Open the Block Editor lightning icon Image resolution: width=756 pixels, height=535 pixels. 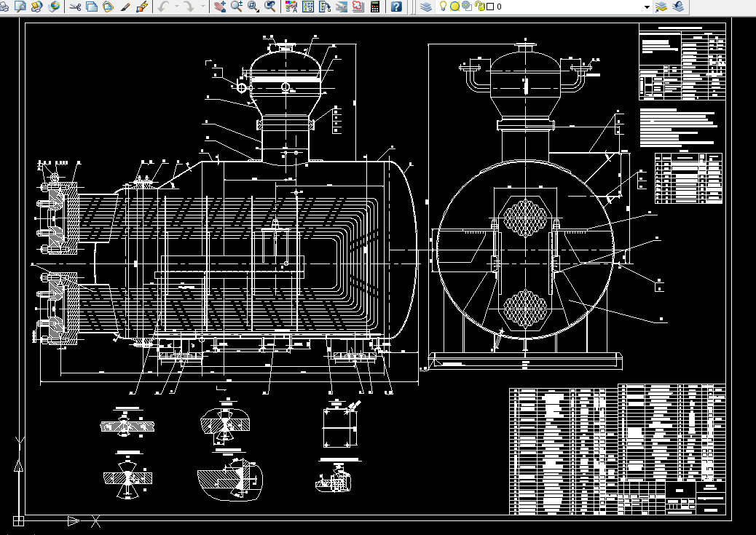[x=142, y=7]
